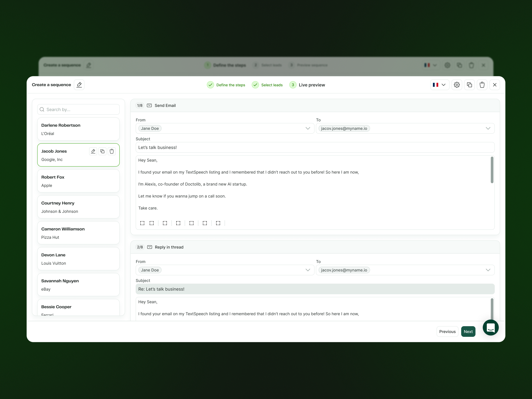This screenshot has width=532, height=399.
Task: Delete Jacob Jones lead with trash icon
Action: coord(112,151)
